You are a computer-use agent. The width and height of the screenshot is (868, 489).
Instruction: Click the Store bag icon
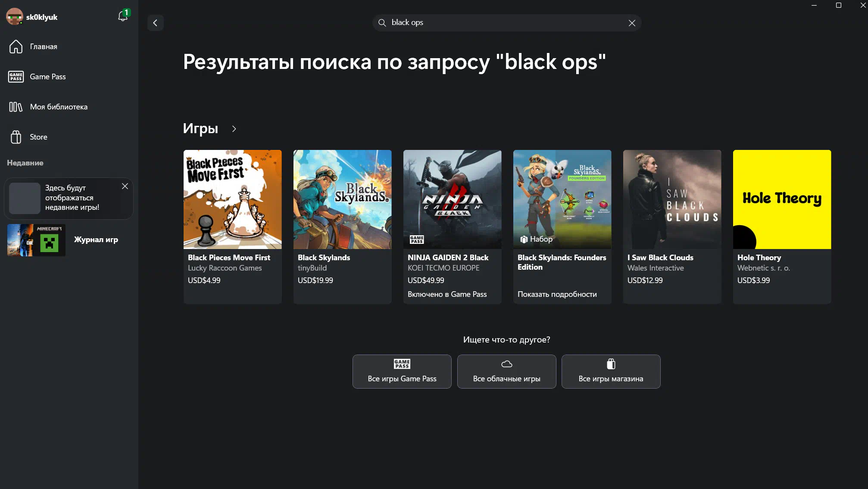coord(16,137)
